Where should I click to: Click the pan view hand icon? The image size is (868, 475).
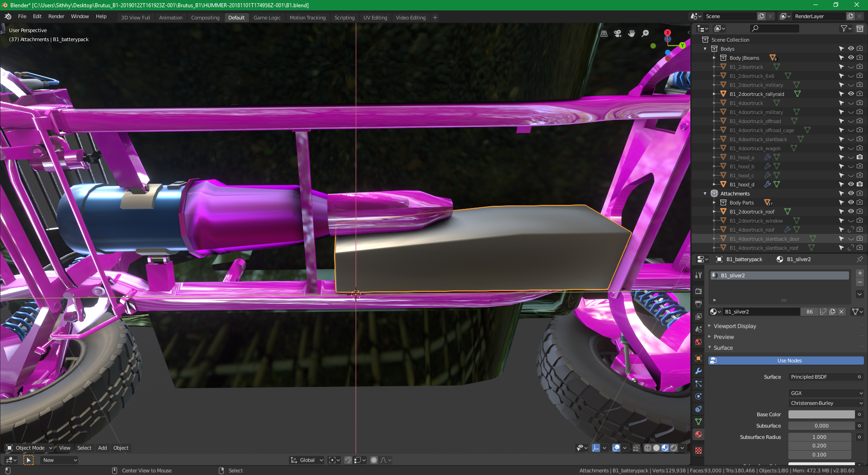coord(632,33)
